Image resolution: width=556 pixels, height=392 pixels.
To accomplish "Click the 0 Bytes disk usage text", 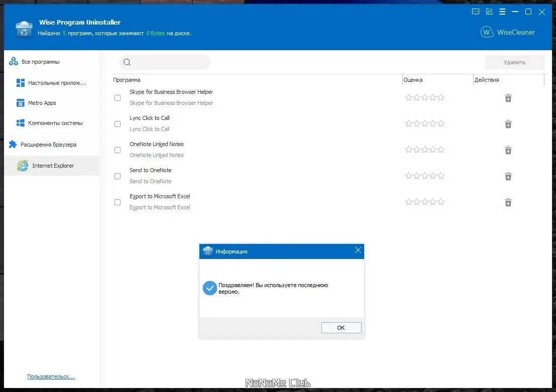I will [x=155, y=33].
